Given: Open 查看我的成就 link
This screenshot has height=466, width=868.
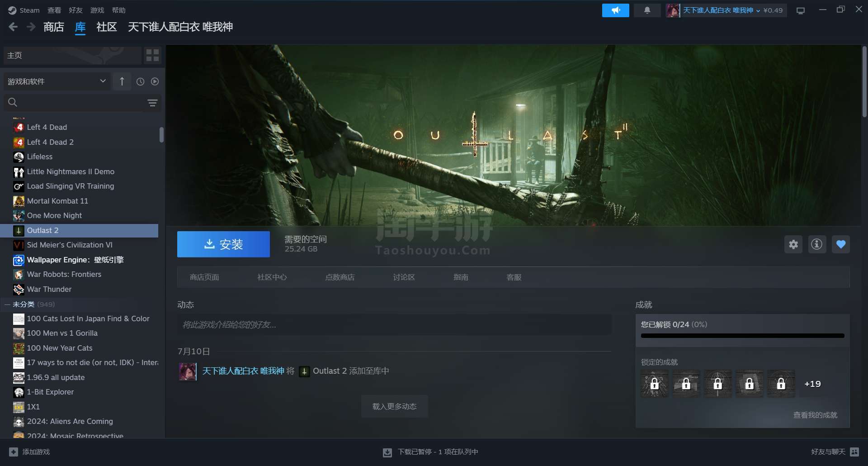Looking at the screenshot, I should (815, 415).
